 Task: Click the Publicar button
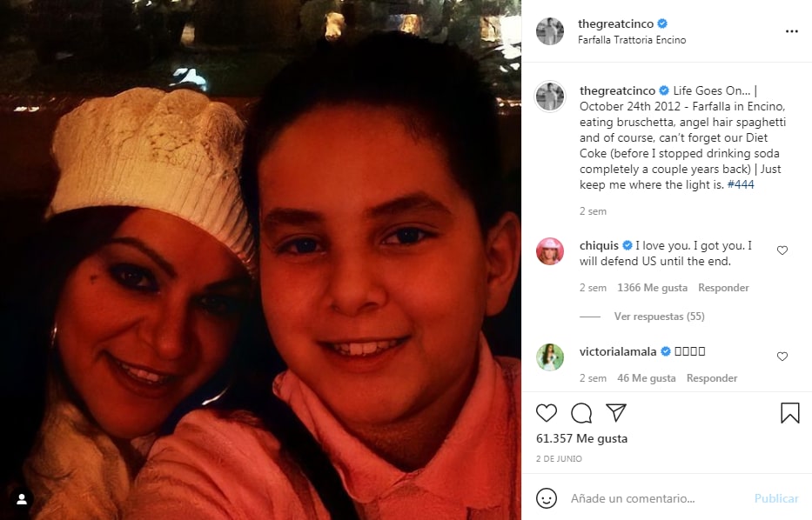(x=776, y=498)
